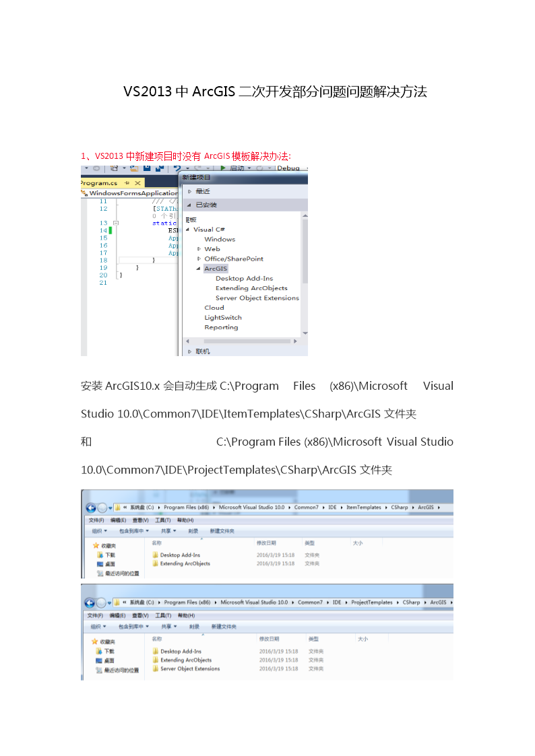Screen dimensions: 535x756
Task: Sort by 类型 column in ItemTemplates window
Action: pos(310,543)
